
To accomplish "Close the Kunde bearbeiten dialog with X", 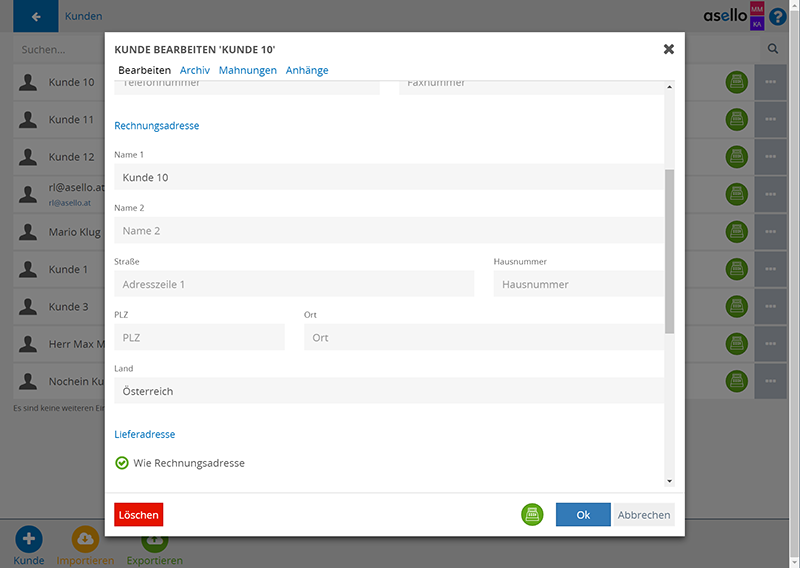I will click(668, 49).
